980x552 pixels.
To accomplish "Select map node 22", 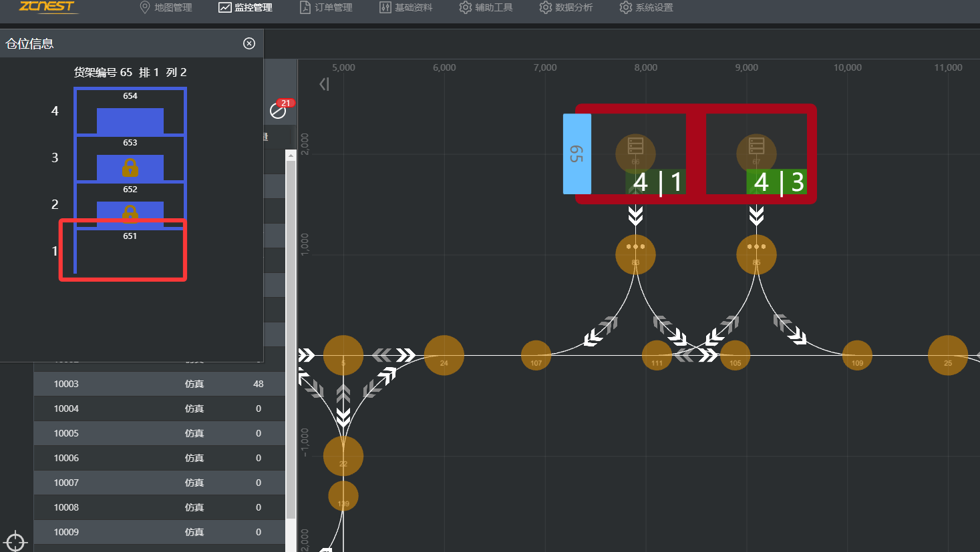I will (343, 456).
